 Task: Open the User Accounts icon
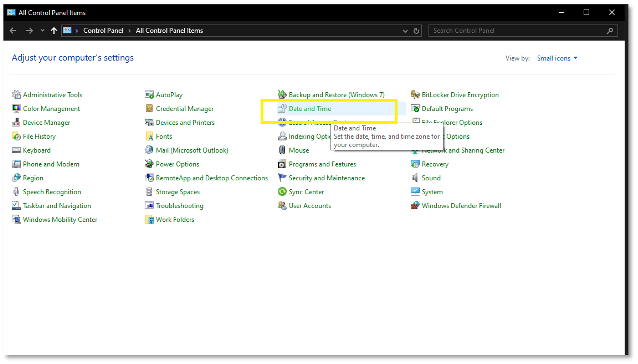pyautogui.click(x=282, y=205)
